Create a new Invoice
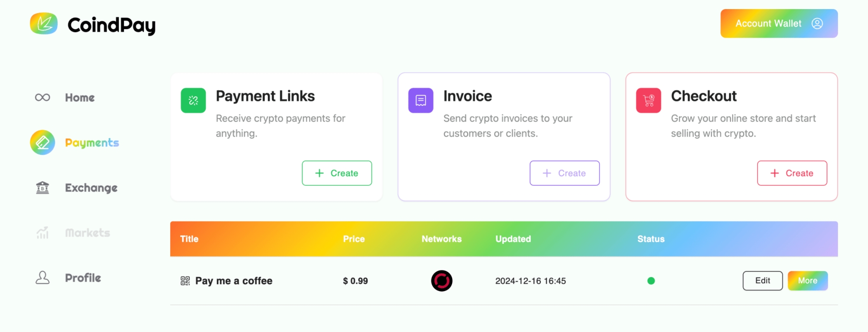The height and width of the screenshot is (332, 868). pyautogui.click(x=564, y=173)
